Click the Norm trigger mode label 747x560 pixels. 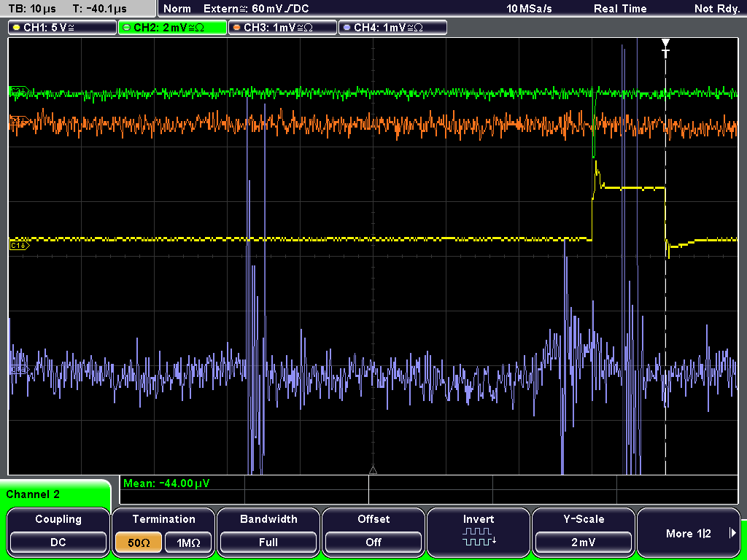coord(177,8)
